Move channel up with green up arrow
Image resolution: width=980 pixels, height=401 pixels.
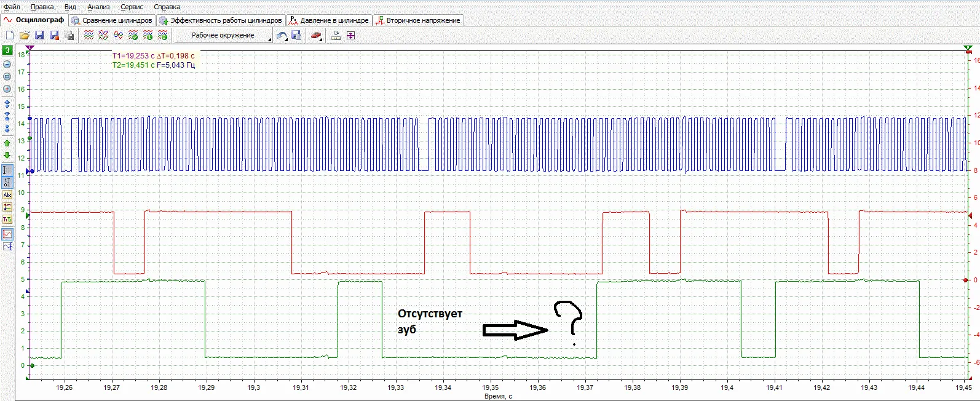point(7,143)
